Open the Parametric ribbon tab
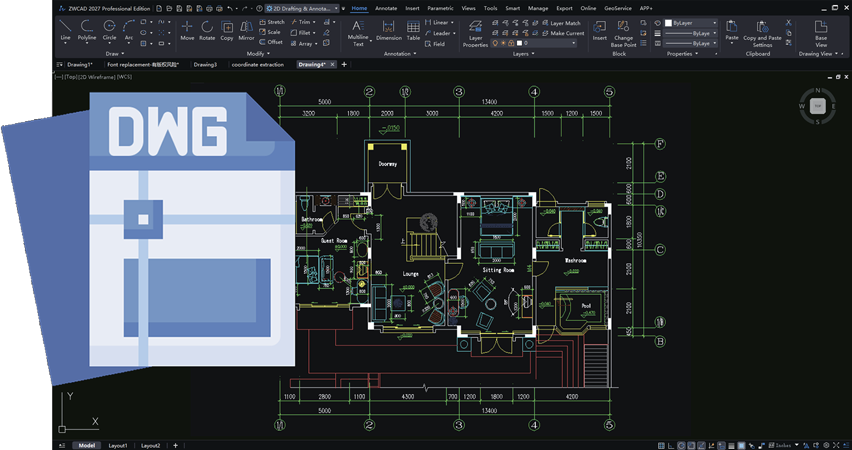This screenshot has width=852, height=450. coord(440,9)
